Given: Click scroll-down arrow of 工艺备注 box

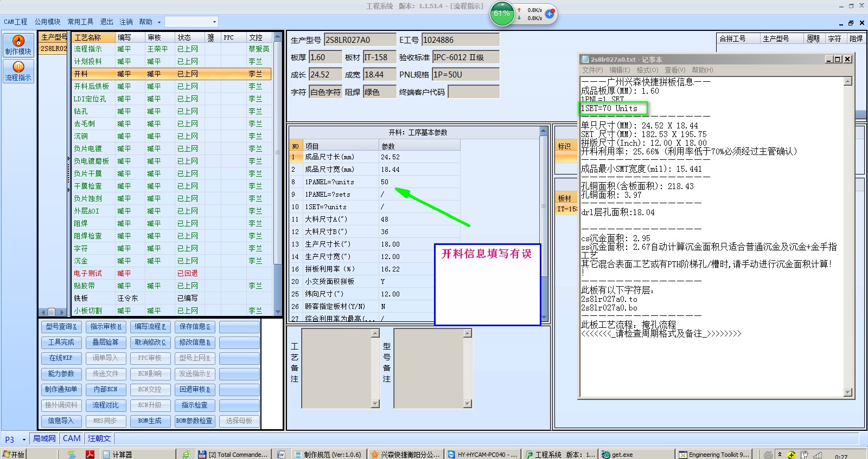Looking at the screenshot, I should 375,404.
